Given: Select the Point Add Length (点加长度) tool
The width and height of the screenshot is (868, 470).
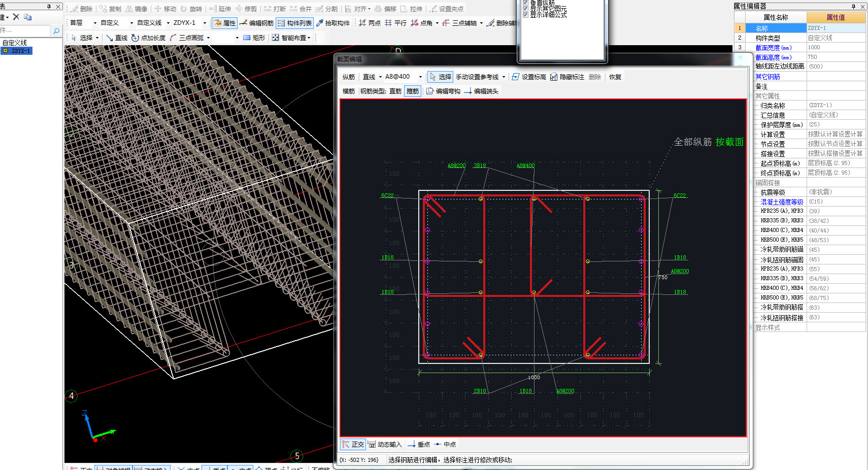Looking at the screenshot, I should click(148, 38).
